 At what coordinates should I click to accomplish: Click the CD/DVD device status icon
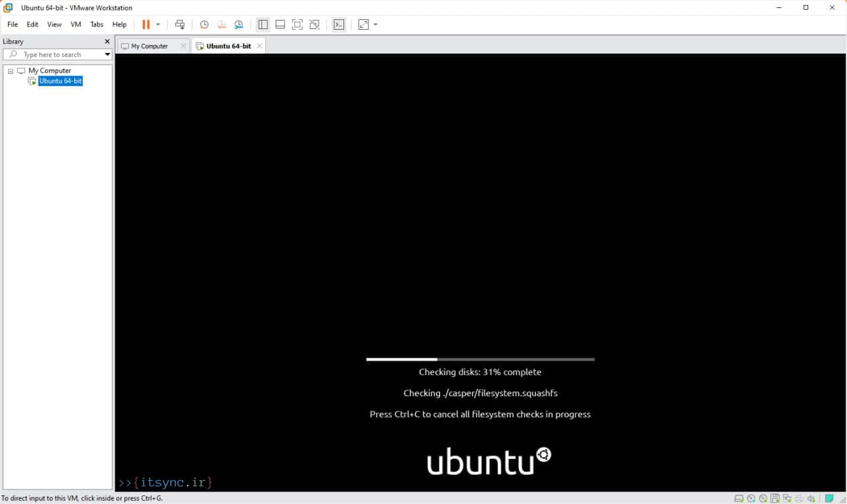[x=750, y=498]
